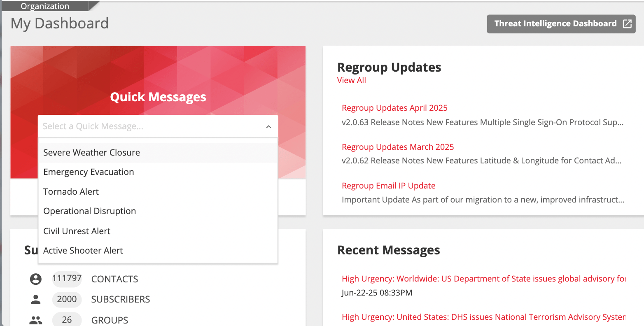Open Regroup Updates April 2025 article
This screenshot has height=326, width=644.
click(394, 108)
